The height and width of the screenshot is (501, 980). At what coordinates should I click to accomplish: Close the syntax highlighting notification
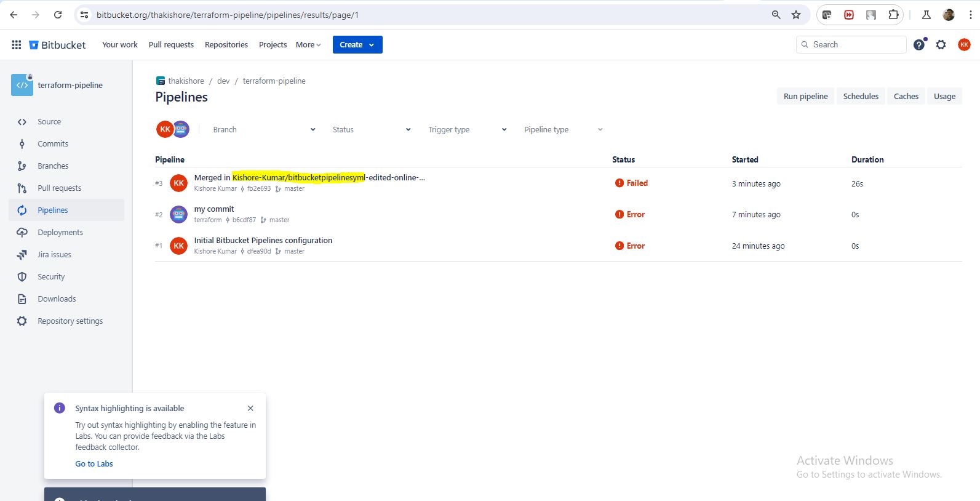point(250,409)
